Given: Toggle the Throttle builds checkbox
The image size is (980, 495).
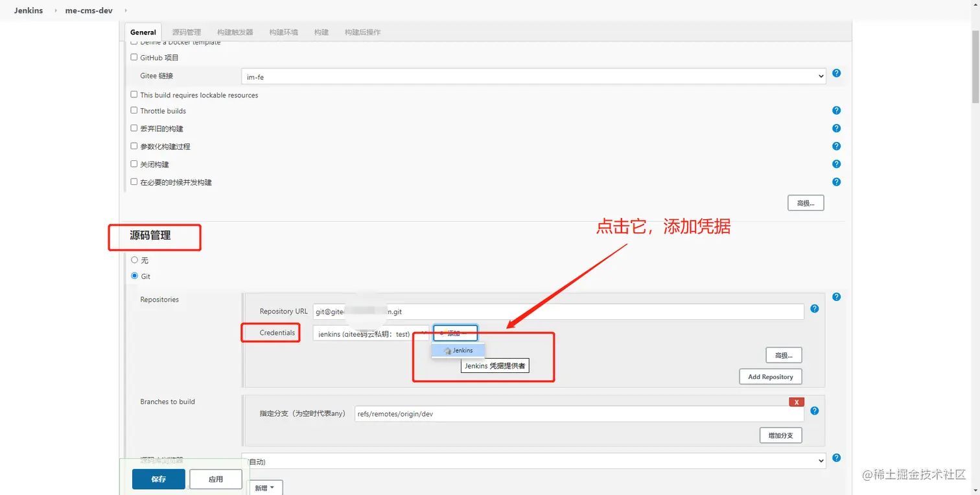Looking at the screenshot, I should pyautogui.click(x=134, y=110).
